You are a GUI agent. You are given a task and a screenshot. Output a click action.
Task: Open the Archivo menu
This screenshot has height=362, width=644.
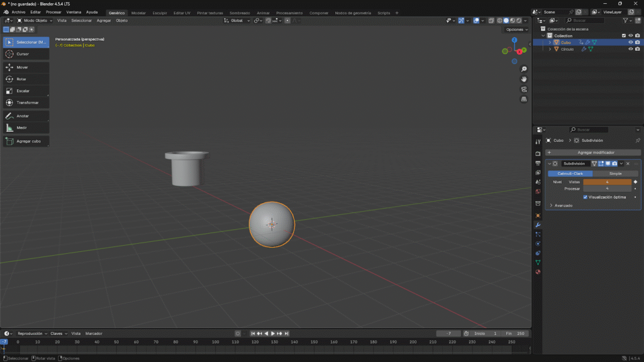(18, 12)
